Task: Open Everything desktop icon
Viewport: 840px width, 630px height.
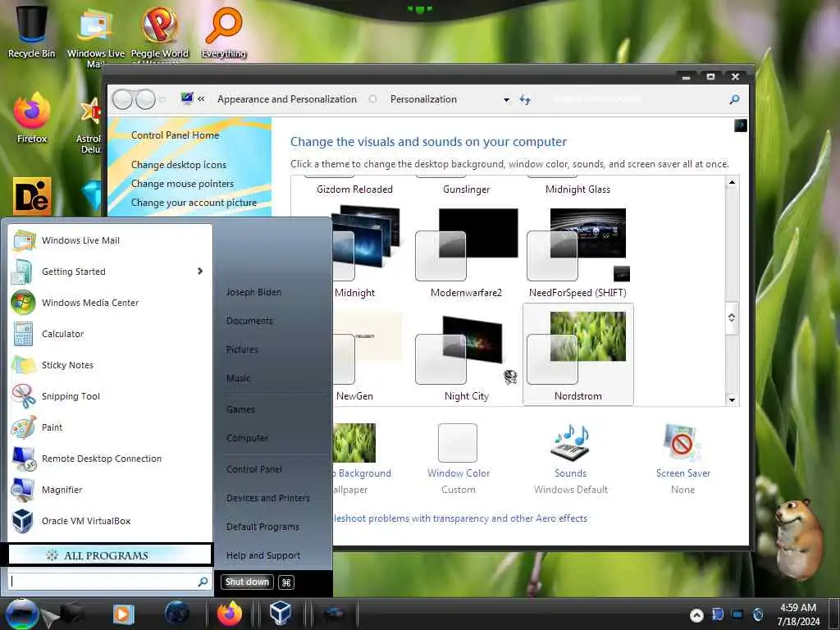Action: point(224,32)
